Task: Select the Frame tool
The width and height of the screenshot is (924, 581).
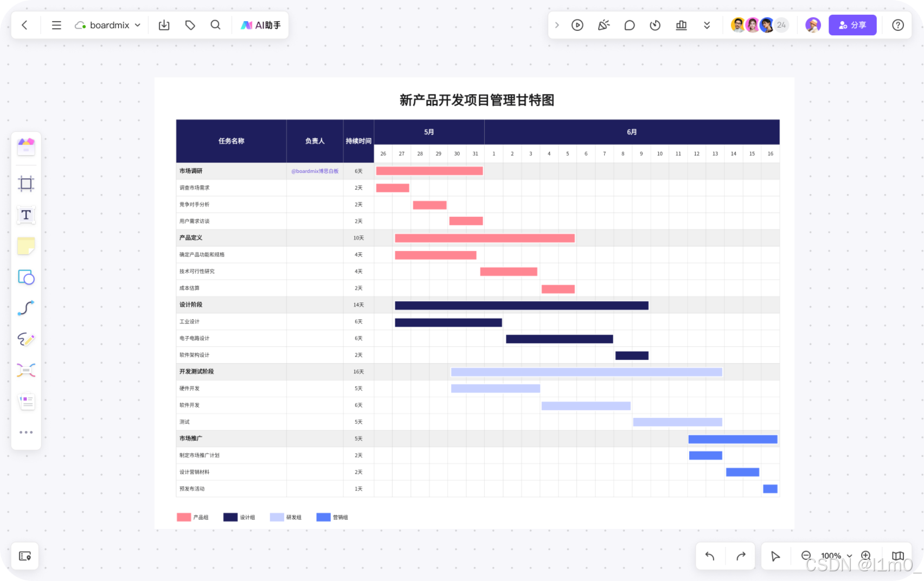Action: coord(26,184)
